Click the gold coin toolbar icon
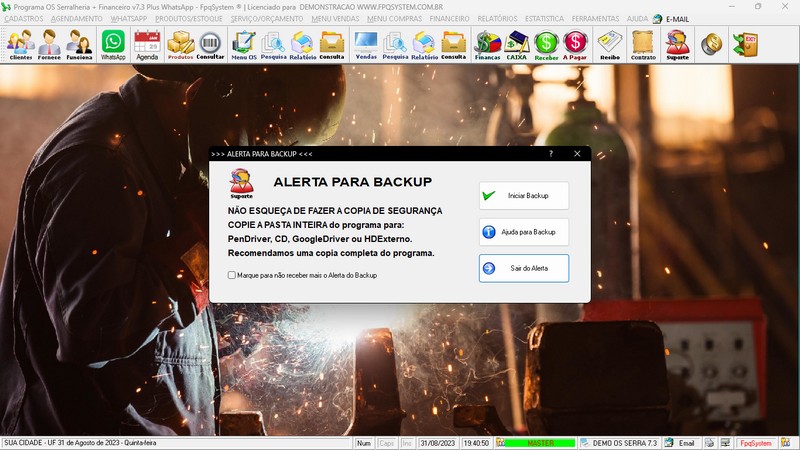Image resolution: width=800 pixels, height=450 pixels. (x=711, y=44)
